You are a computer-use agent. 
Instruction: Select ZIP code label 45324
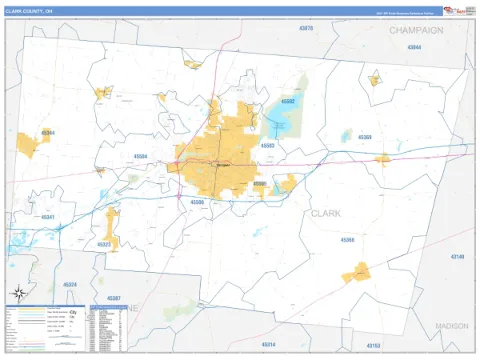point(70,285)
